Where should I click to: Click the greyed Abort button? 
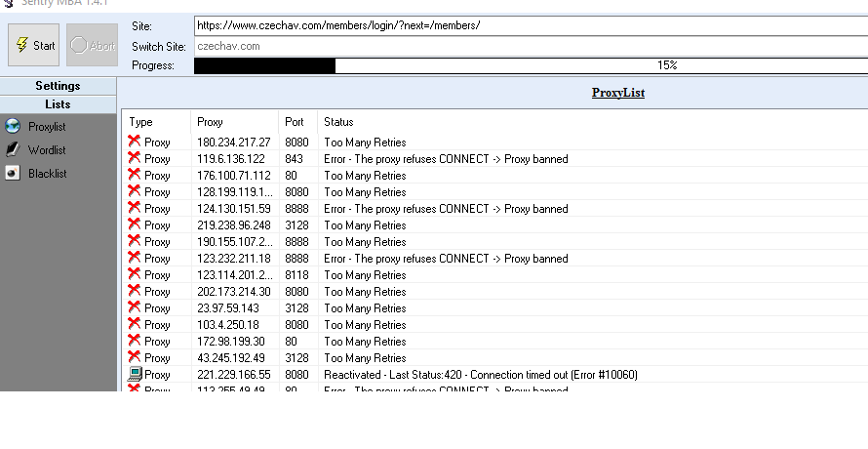(93, 45)
